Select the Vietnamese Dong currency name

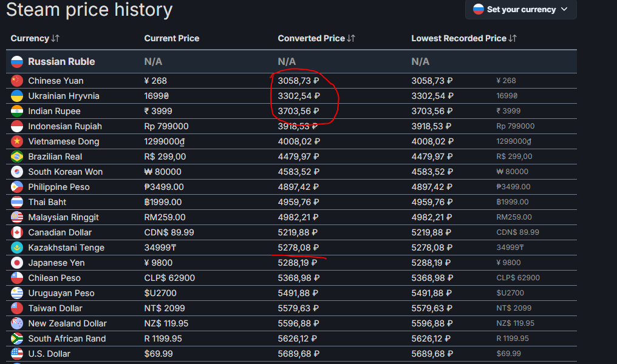(64, 141)
